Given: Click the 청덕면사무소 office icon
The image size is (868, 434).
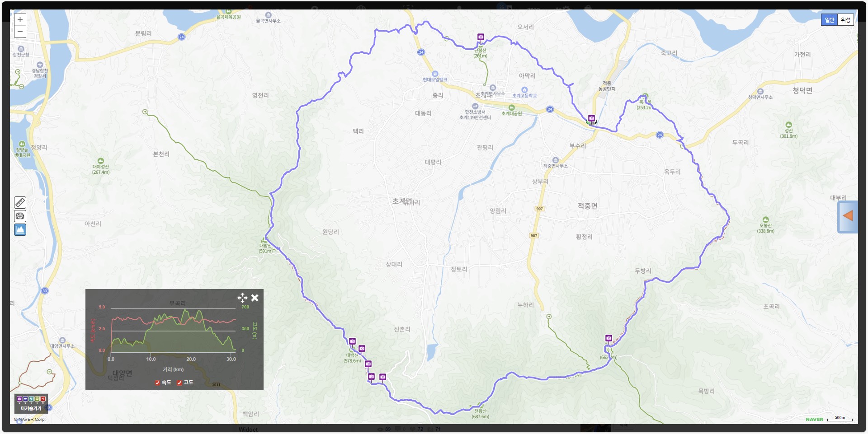Looking at the screenshot, I should 760,91.
